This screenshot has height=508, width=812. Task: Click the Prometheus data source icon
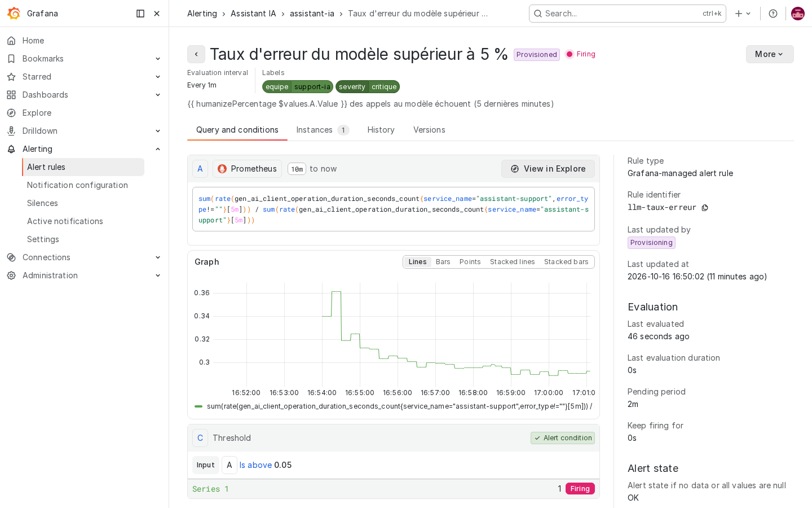pyautogui.click(x=222, y=169)
